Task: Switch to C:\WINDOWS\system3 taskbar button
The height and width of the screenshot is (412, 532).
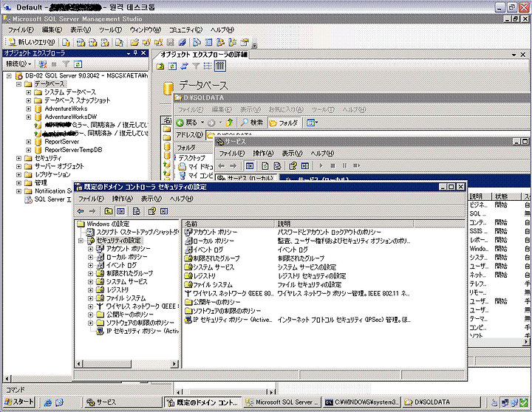Action: pos(361,402)
